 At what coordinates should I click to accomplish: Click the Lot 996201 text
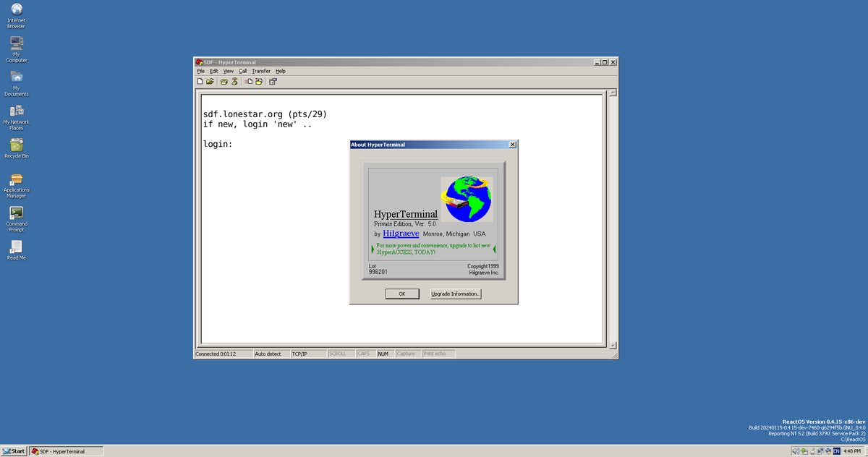[x=378, y=269]
